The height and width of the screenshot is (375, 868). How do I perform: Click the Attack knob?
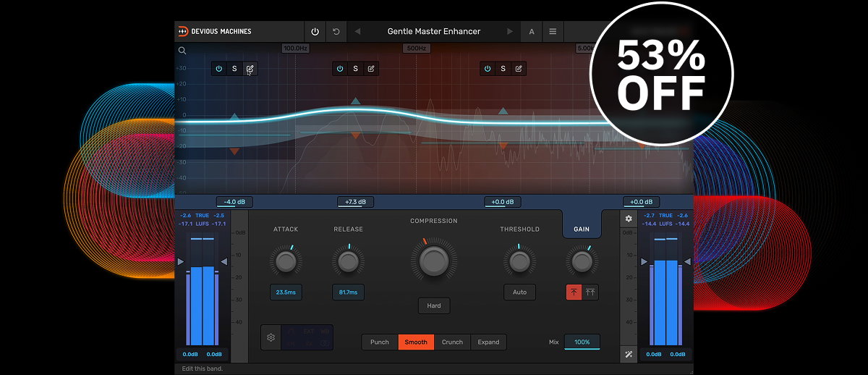(286, 261)
